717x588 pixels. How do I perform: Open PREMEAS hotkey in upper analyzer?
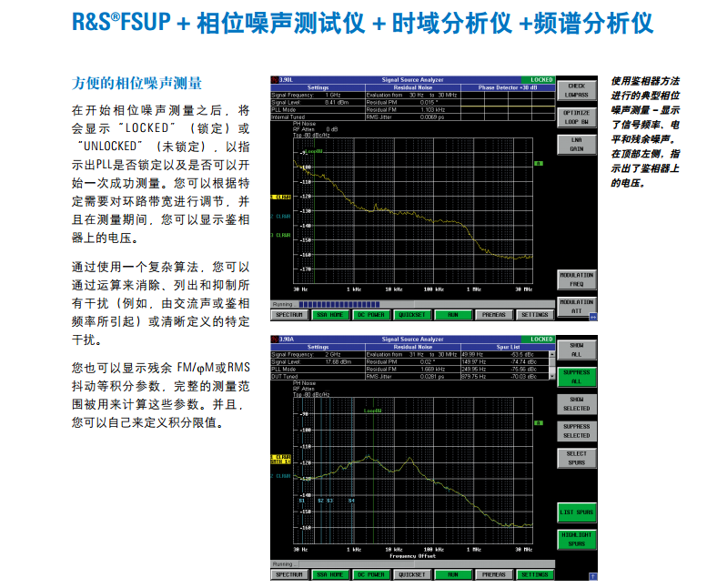click(494, 315)
